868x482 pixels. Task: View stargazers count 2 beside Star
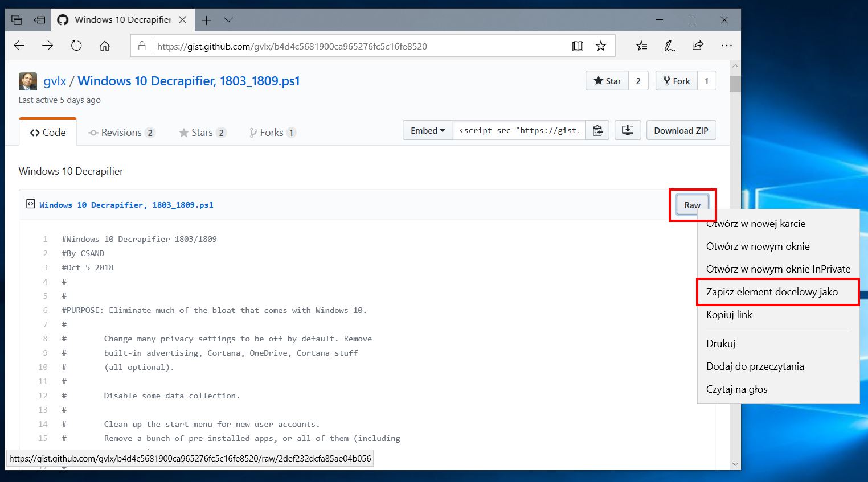(x=638, y=81)
